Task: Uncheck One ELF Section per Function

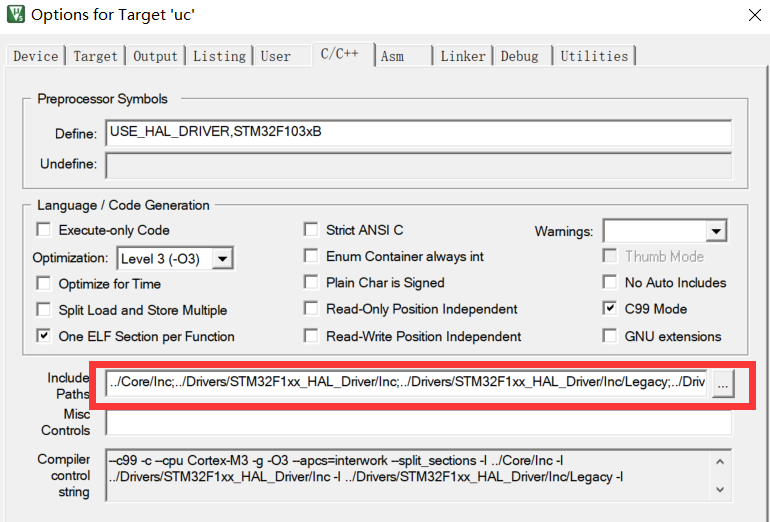Action: [x=44, y=336]
